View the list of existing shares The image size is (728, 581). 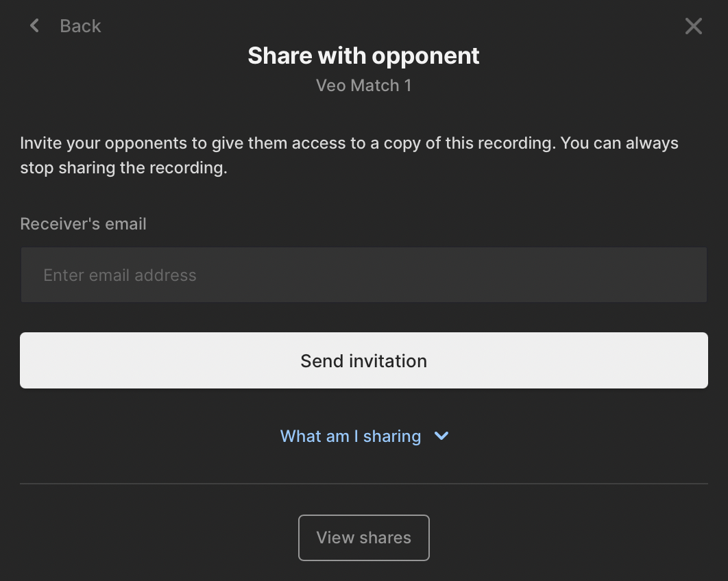364,537
